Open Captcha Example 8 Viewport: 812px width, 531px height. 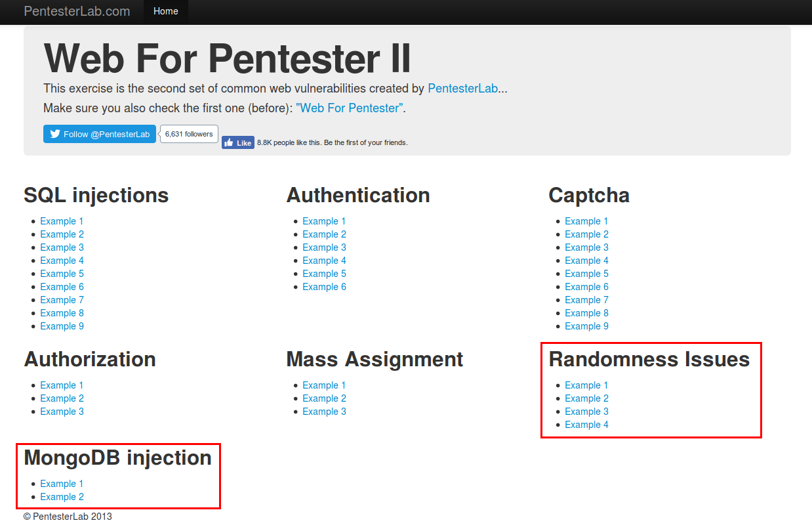click(586, 312)
